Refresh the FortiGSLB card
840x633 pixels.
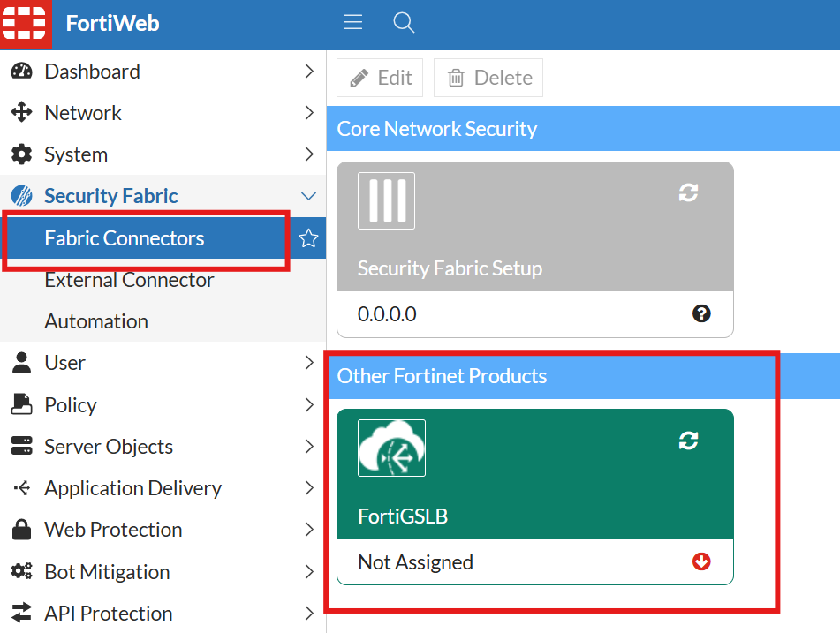coord(688,441)
